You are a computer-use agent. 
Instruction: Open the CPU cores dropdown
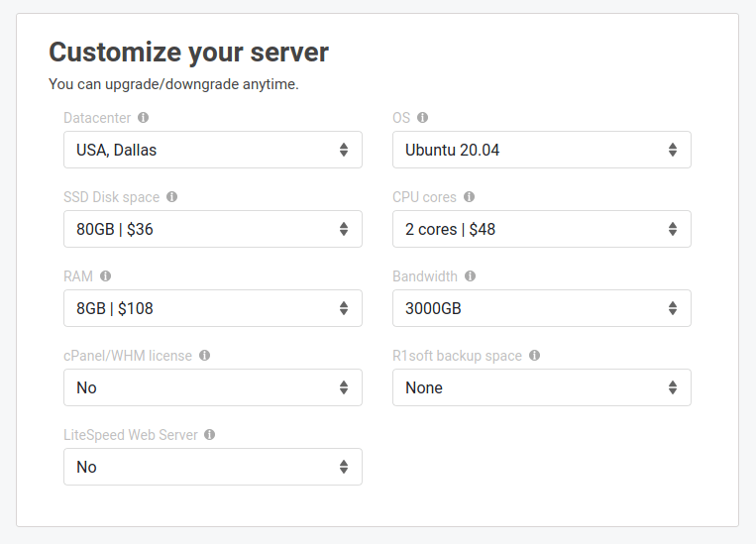coord(541,229)
